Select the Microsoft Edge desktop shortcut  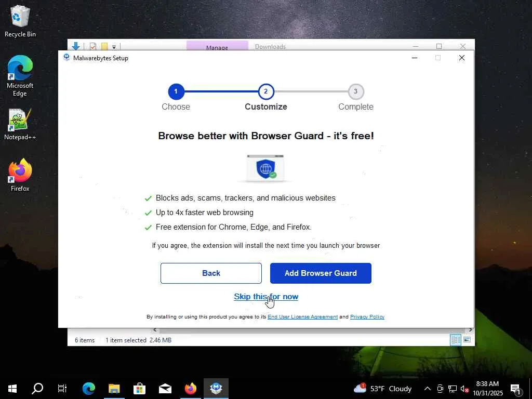(20, 76)
